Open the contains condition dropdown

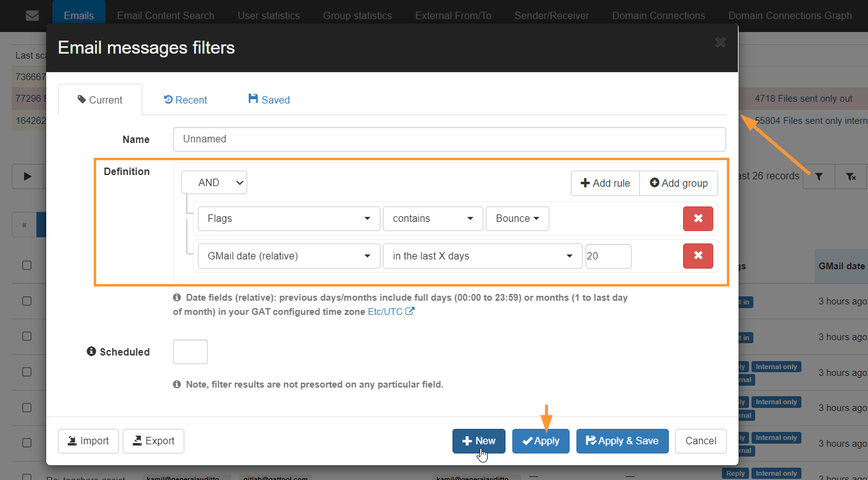[x=433, y=218]
